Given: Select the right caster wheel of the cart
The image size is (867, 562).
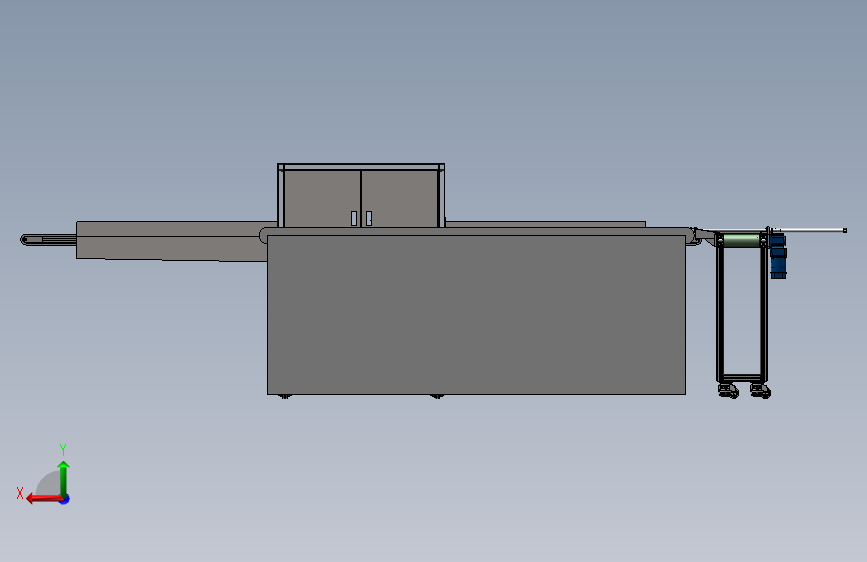Looking at the screenshot, I should [761, 391].
